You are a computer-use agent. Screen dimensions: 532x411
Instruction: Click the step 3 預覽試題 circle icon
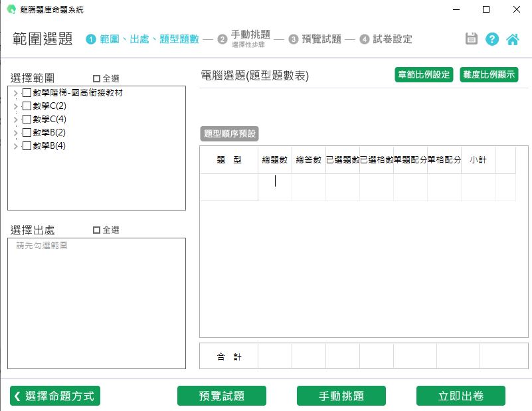294,39
